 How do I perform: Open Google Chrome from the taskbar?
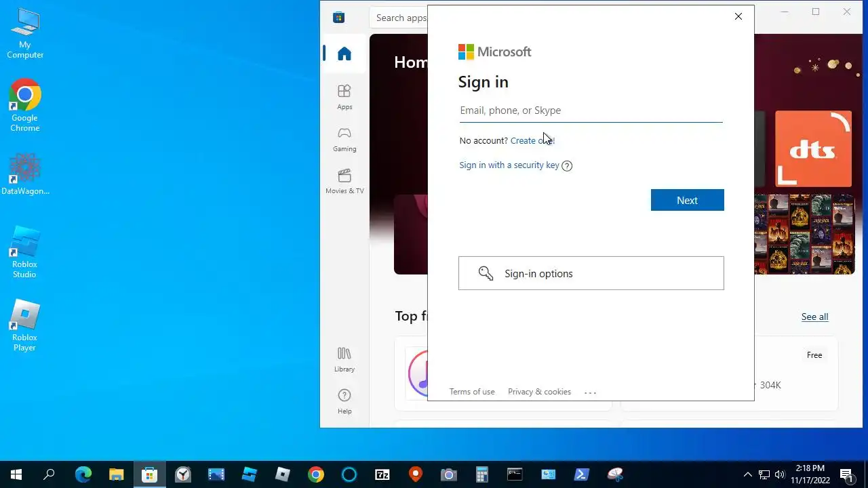coord(316,474)
